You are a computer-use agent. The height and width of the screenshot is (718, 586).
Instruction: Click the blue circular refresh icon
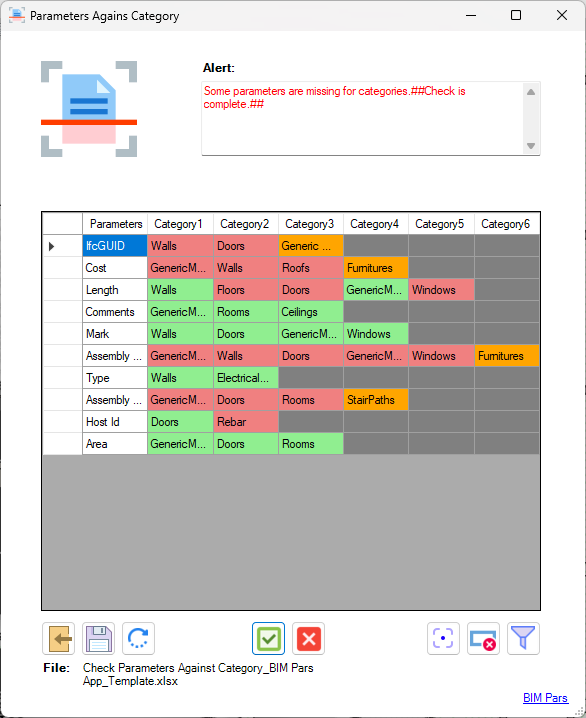[138, 638]
